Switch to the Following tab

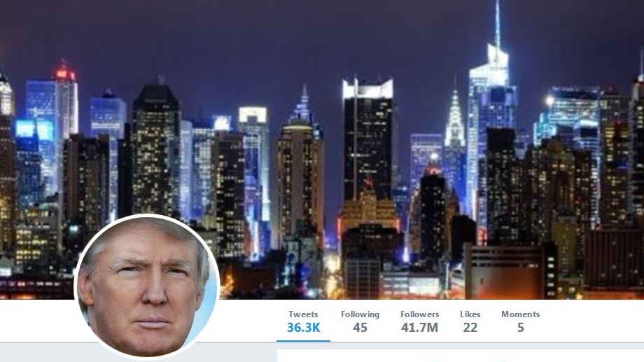click(360, 321)
